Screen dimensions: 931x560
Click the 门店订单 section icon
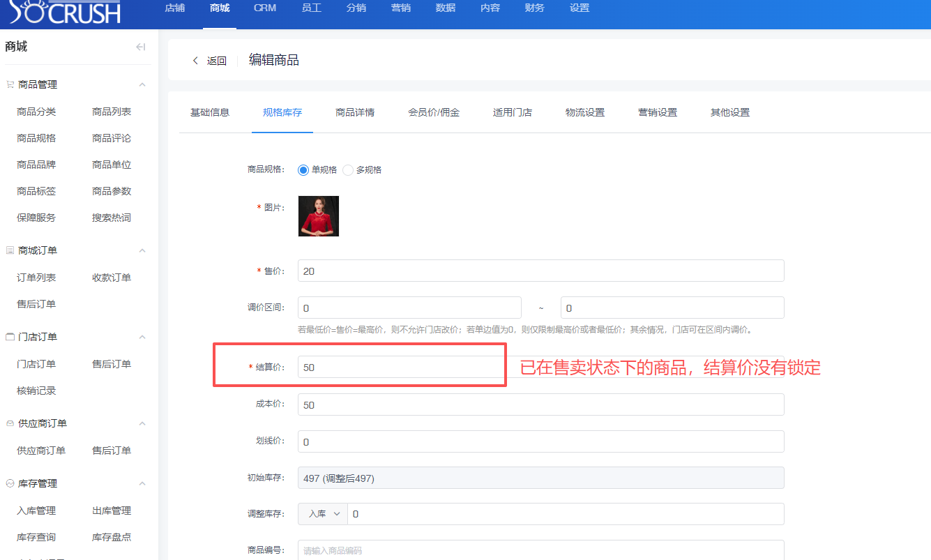pyautogui.click(x=10, y=337)
